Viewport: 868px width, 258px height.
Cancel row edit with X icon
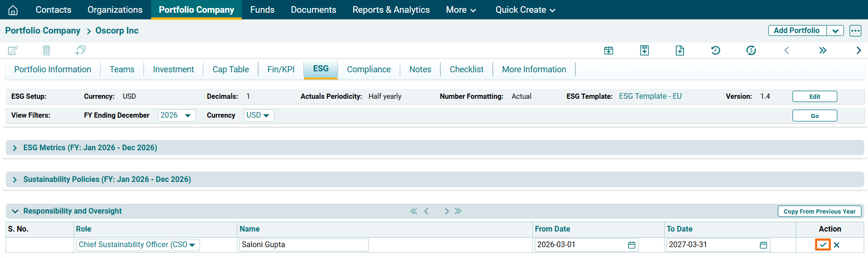pos(837,245)
